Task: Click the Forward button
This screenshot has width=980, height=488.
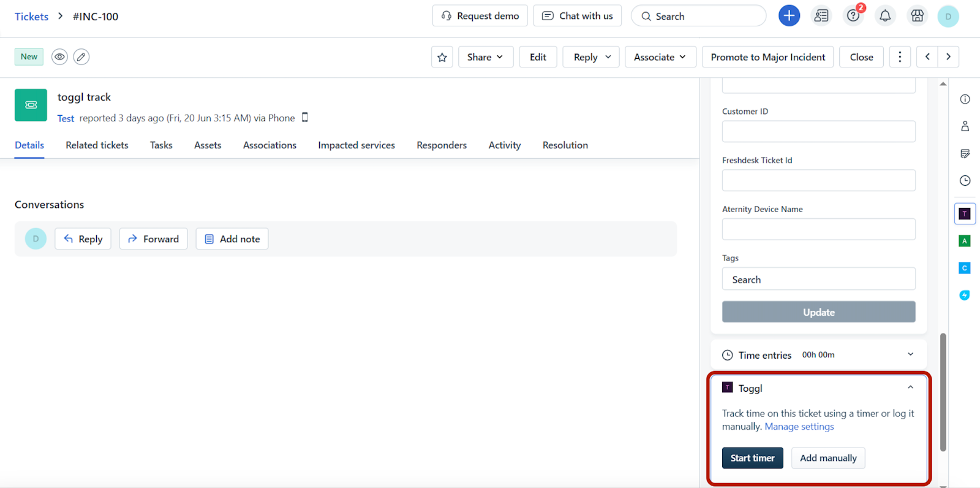Action: [x=153, y=239]
